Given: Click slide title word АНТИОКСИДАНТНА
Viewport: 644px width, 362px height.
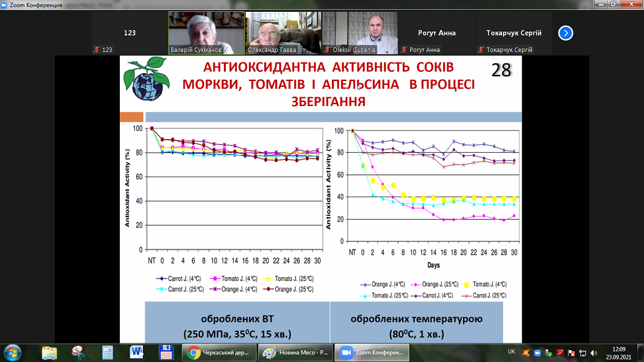Looking at the screenshot, I should click(x=265, y=67).
